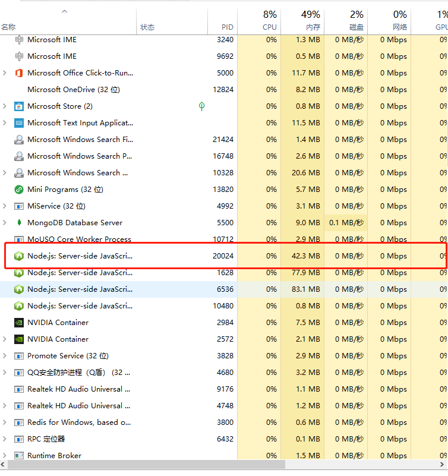Image resolution: width=448 pixels, height=476 pixels.
Task: Click PID value 13820 for Mini Programs
Action: coord(223,190)
